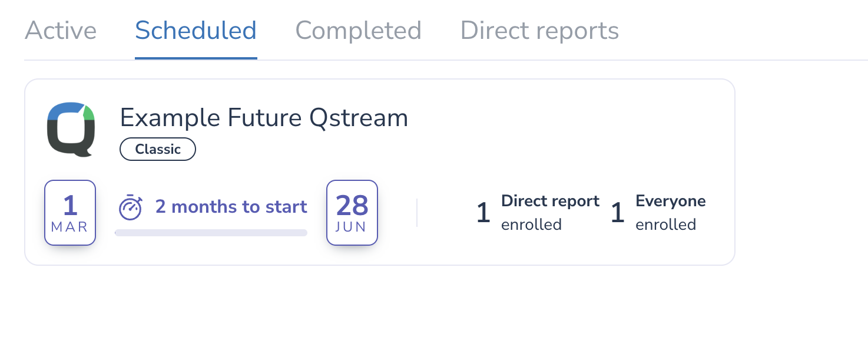This screenshot has height=363, width=868.
Task: Click the progress bar under the countdown
Action: [211, 233]
